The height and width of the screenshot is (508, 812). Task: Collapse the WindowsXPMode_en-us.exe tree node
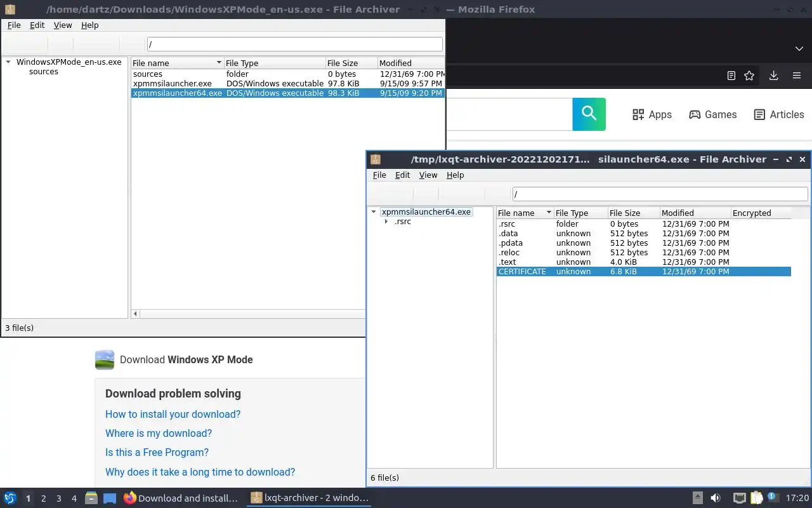click(x=8, y=62)
